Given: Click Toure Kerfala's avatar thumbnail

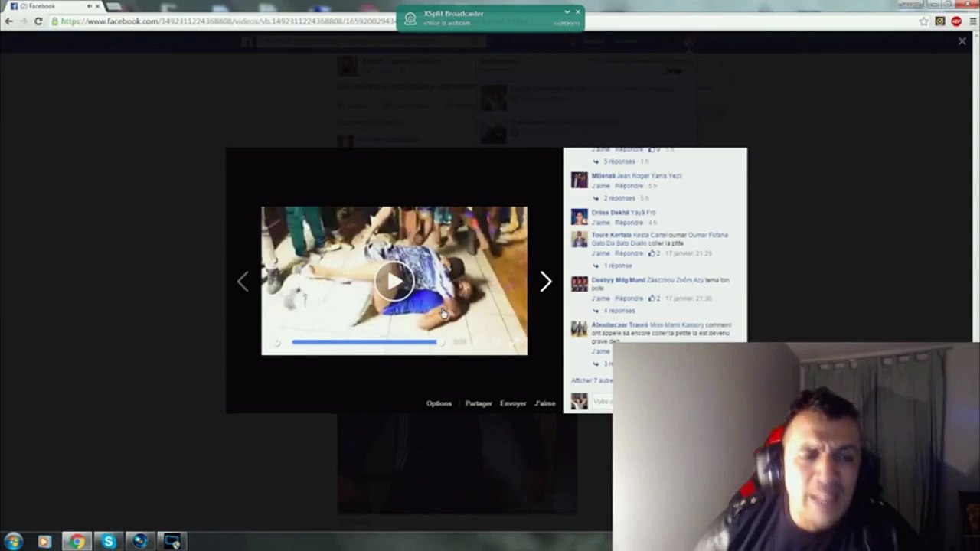Looking at the screenshot, I should pyautogui.click(x=580, y=239).
